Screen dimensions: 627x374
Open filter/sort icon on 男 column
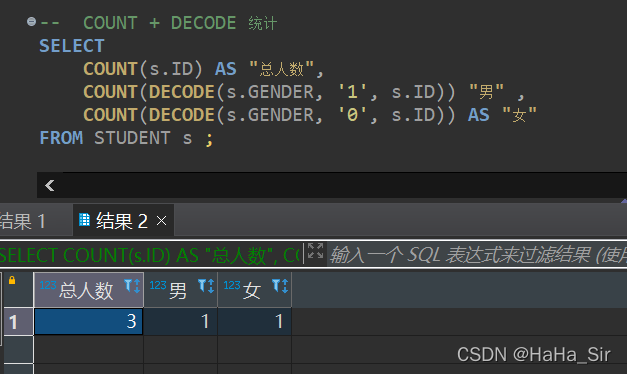tap(206, 286)
